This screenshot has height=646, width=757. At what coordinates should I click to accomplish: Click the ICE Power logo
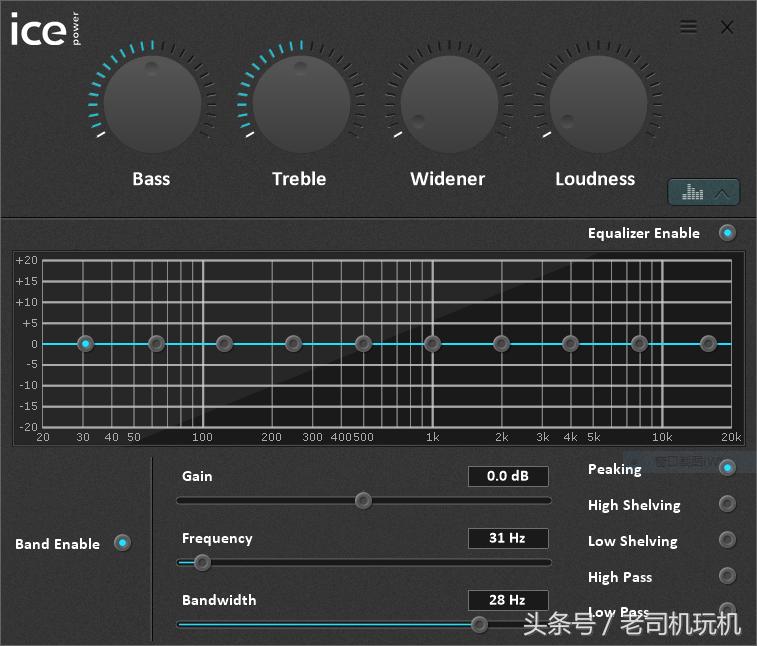point(44,30)
